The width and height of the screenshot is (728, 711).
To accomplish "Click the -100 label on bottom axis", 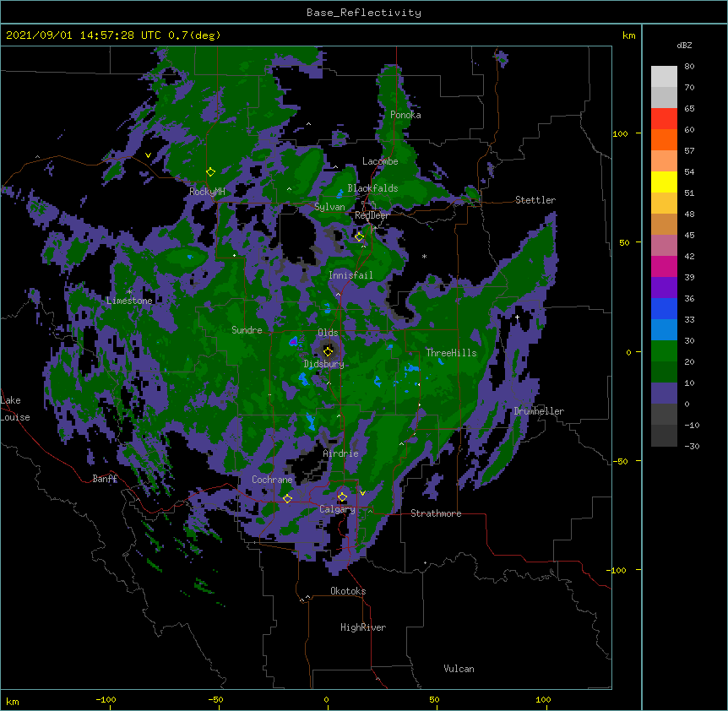I will (x=106, y=699).
